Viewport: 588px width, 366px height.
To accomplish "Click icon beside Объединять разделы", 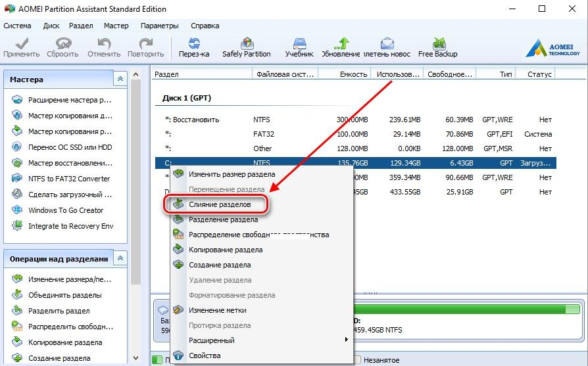I will (x=17, y=295).
